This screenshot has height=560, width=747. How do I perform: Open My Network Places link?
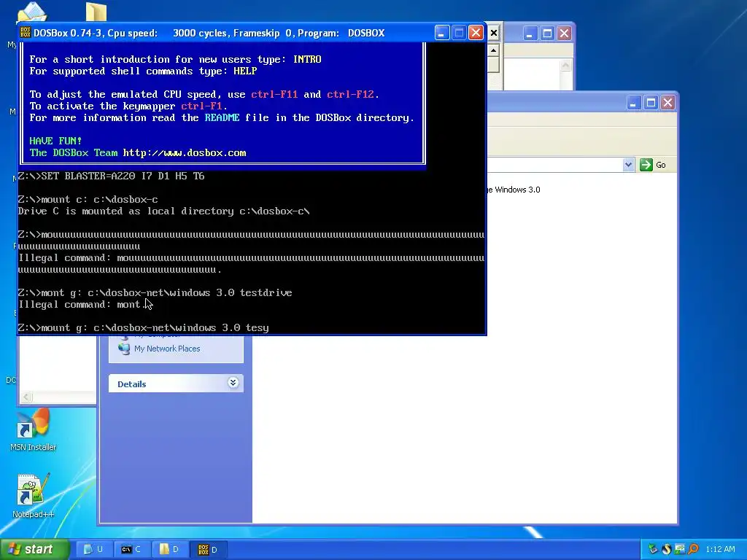(167, 349)
